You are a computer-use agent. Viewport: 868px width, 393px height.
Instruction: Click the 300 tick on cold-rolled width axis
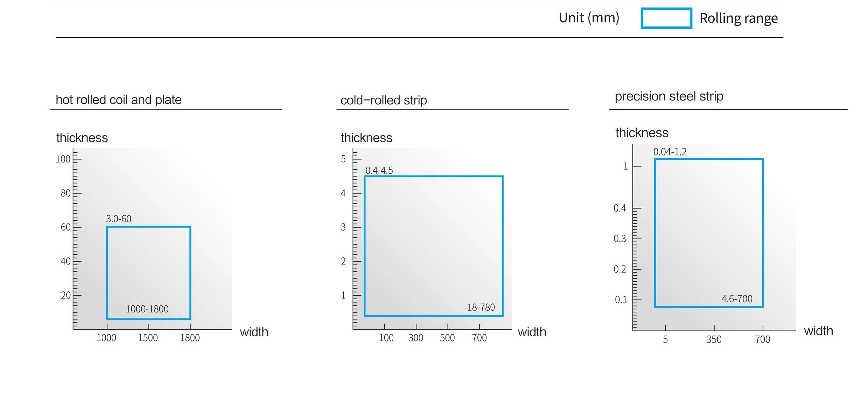point(416,338)
